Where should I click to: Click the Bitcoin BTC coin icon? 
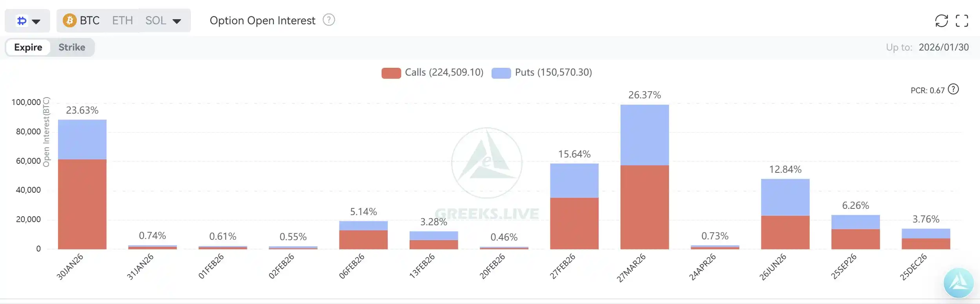[69, 20]
